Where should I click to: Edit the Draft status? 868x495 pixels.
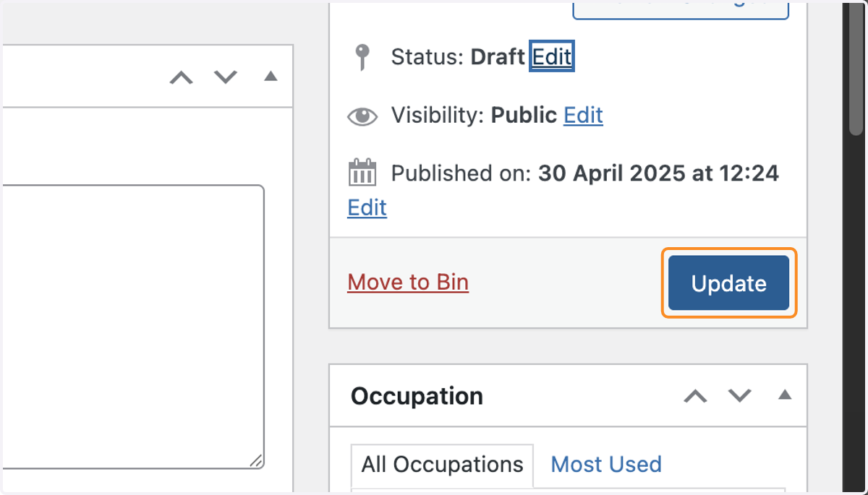coord(552,56)
